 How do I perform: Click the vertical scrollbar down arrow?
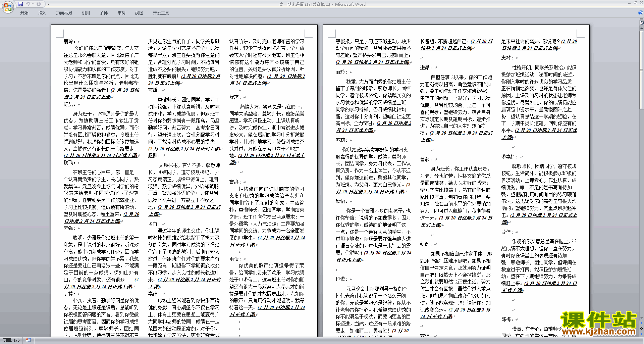coord(641,318)
